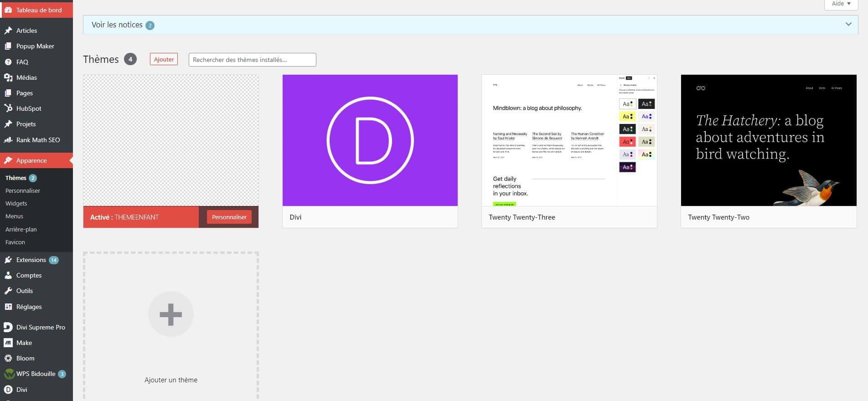Click the Médias icon
Screen dimensions: 868x401
click(x=8, y=77)
